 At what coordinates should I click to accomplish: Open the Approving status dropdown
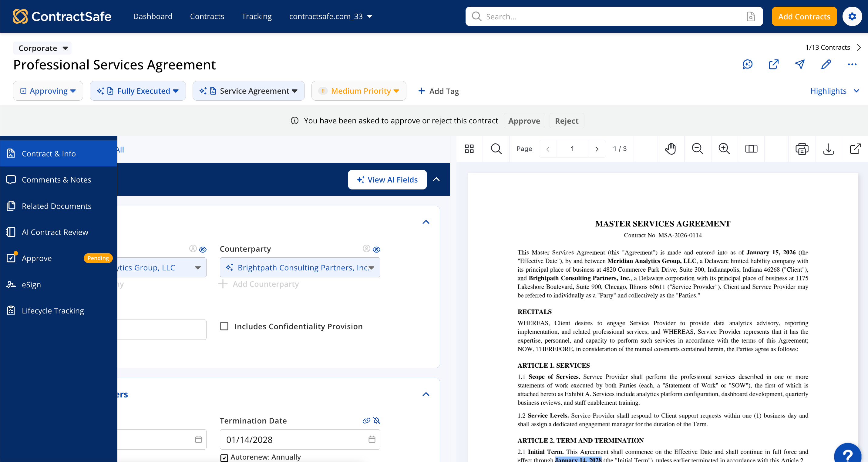48,91
